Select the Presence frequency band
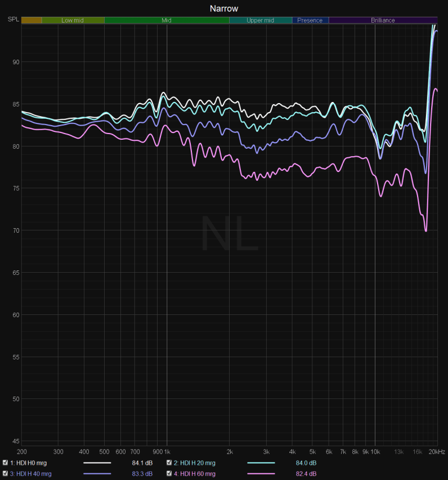This screenshot has height=480, width=448. 310,20
